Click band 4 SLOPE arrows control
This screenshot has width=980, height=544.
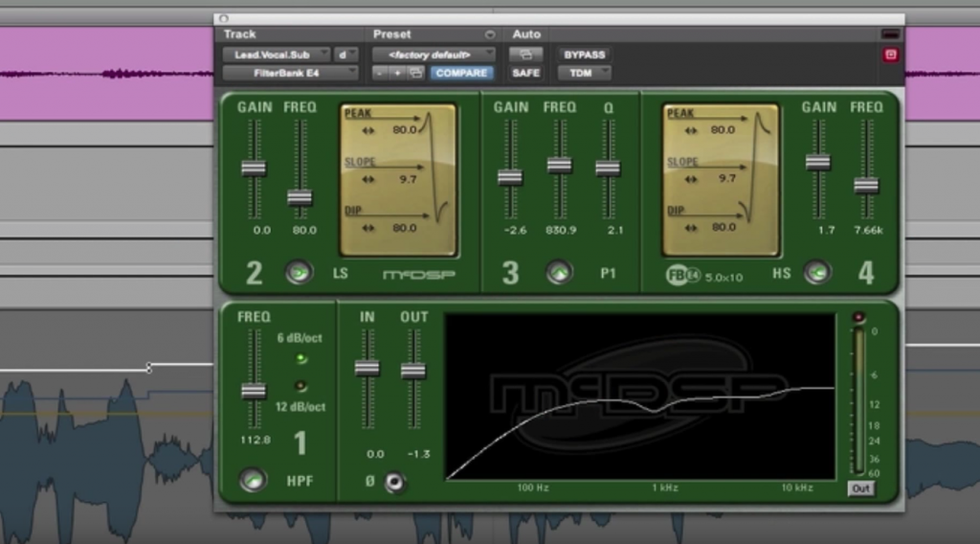pos(690,179)
